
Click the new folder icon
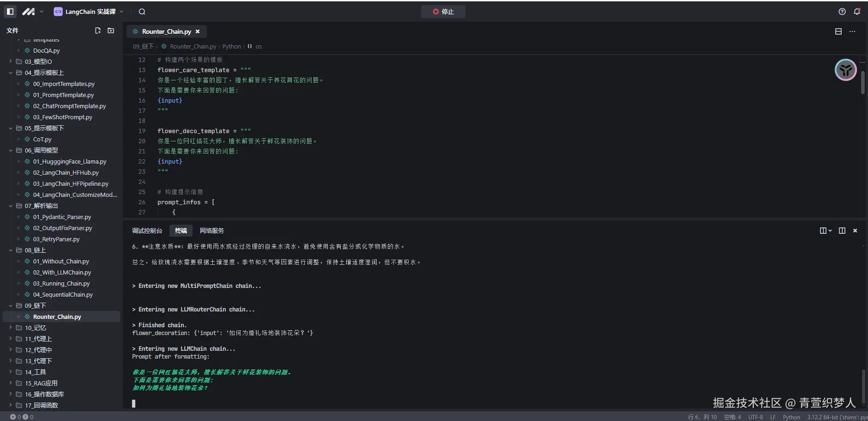tap(111, 31)
